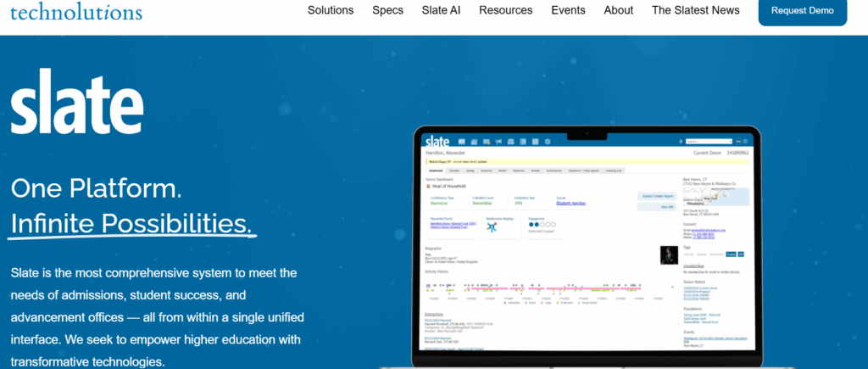Image resolution: width=868 pixels, height=369 pixels.
Task: Open the Specs menu item
Action: 387,10
